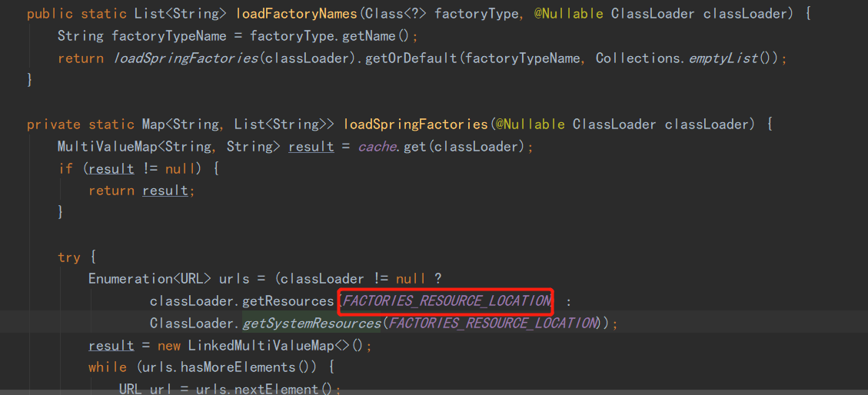This screenshot has width=868, height=395.
Task: Click the Map return type
Action: (x=153, y=124)
